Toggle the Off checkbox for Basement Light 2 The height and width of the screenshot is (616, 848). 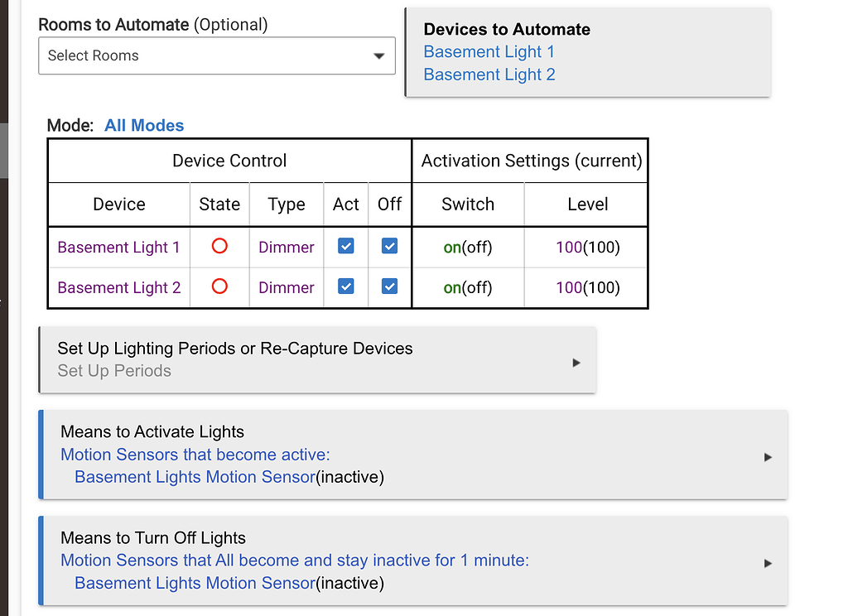pos(388,287)
